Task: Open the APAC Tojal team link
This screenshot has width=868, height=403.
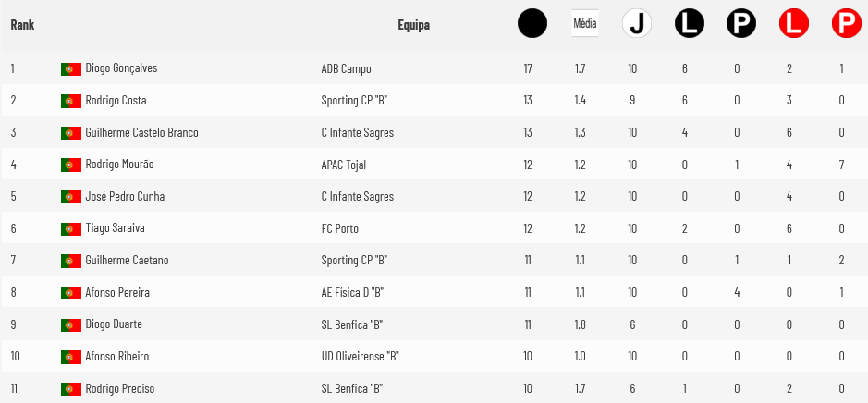Action: point(343,165)
